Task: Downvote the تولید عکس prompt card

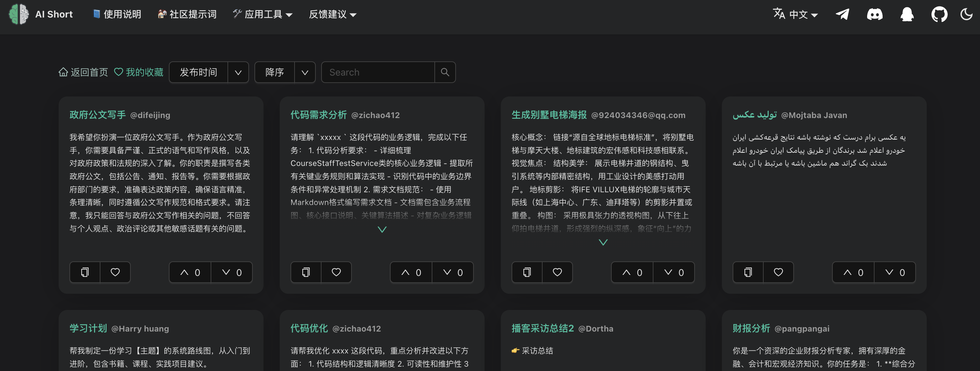Action: [894, 272]
